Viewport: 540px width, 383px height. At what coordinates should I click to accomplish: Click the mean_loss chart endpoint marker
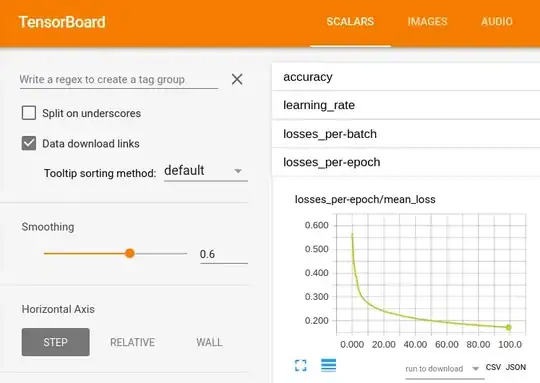[x=509, y=327]
